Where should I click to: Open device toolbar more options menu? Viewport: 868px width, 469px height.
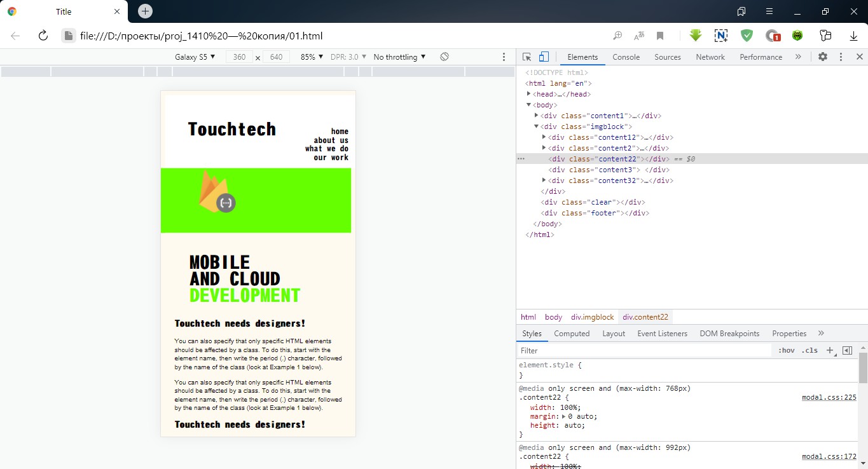click(x=504, y=57)
